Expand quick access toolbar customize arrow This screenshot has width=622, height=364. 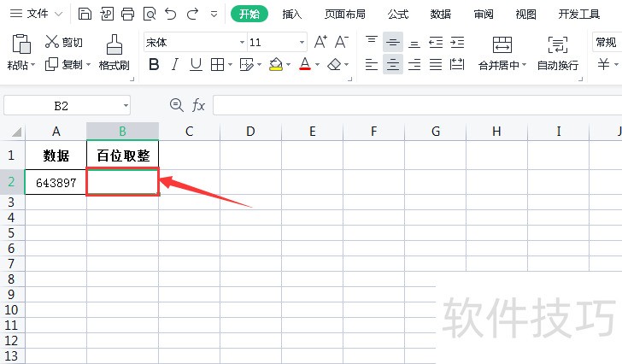coord(214,15)
